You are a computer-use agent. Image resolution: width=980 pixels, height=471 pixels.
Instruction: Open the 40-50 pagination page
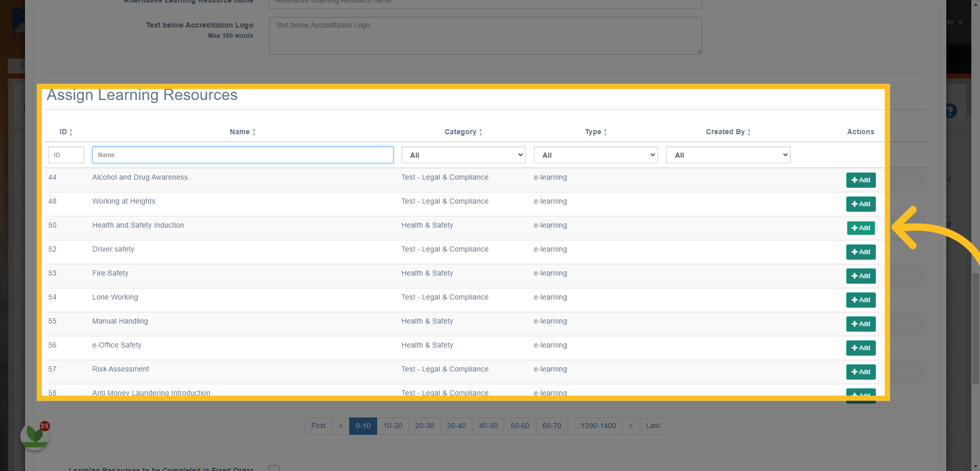coord(488,426)
